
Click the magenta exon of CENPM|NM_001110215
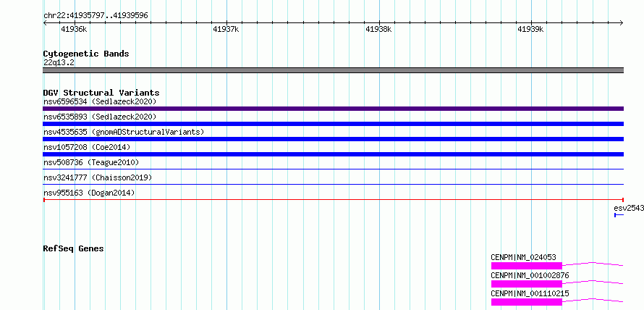pyautogui.click(x=526, y=302)
